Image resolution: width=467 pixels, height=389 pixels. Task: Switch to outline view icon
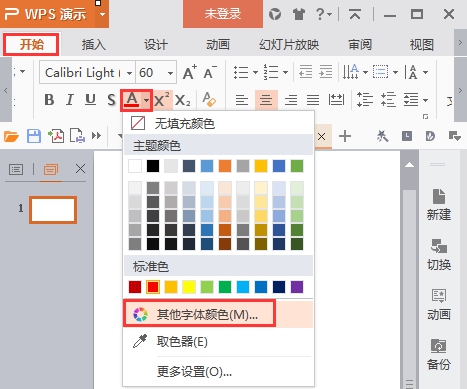tap(16, 169)
